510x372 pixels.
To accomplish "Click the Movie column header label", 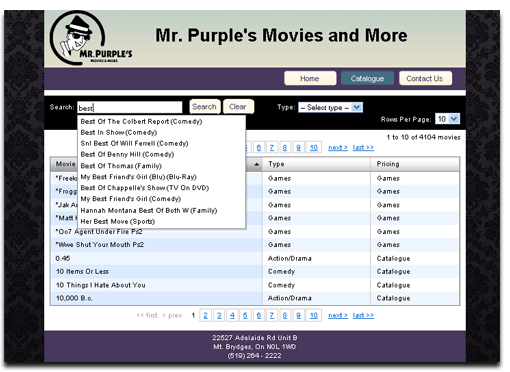I will 66,164.
